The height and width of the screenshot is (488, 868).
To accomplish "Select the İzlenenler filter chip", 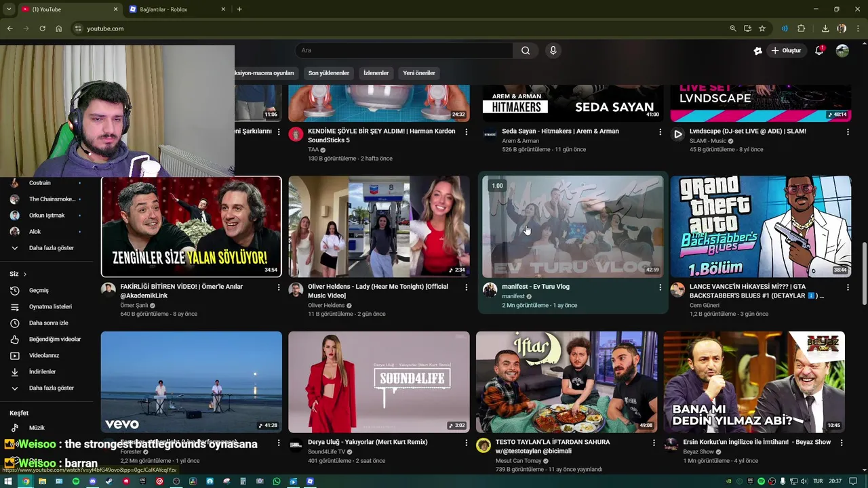I will (376, 73).
